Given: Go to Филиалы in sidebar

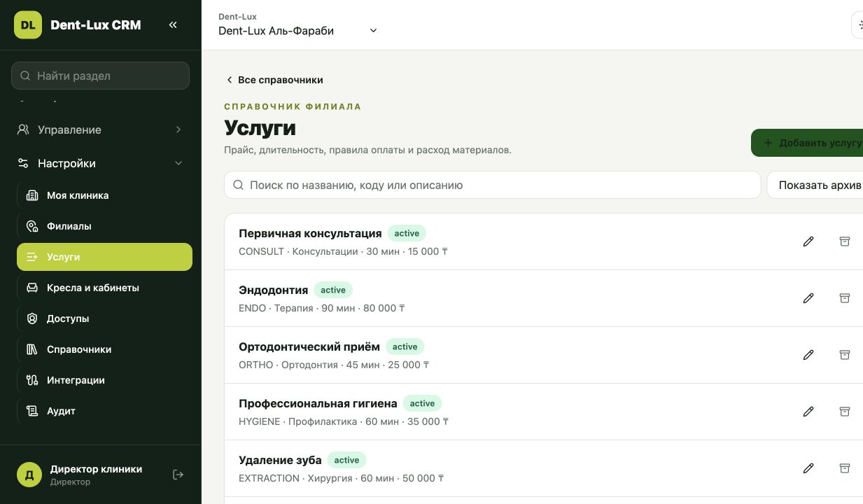Looking at the screenshot, I should (104, 226).
